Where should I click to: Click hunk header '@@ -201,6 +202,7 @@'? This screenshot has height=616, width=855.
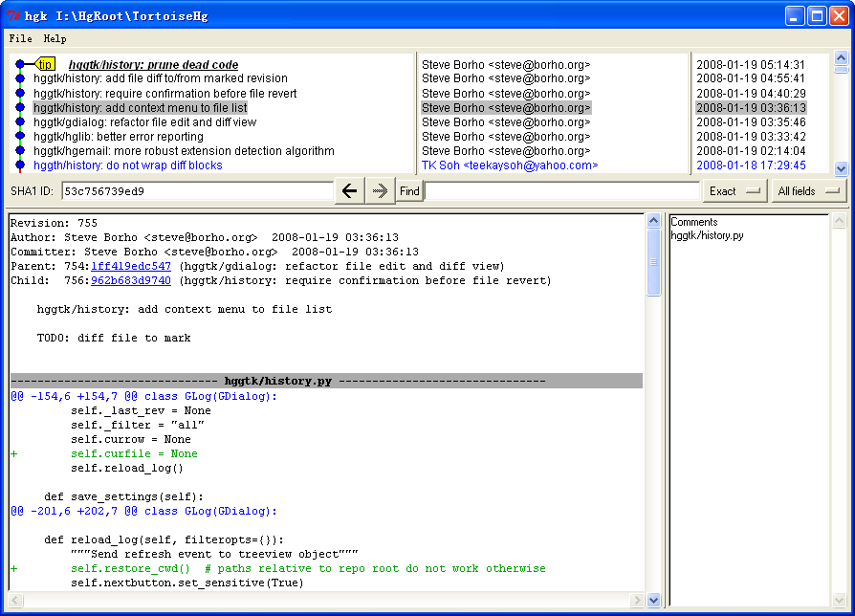click(x=144, y=511)
